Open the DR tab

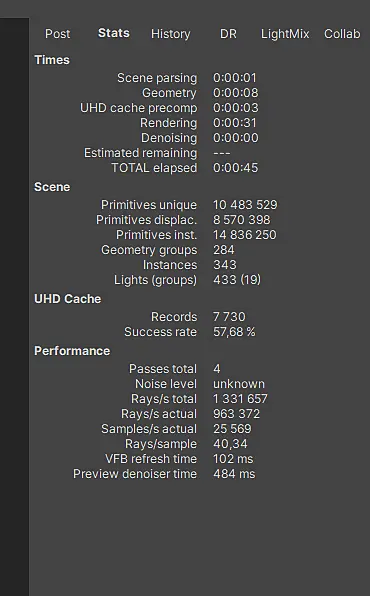228,34
